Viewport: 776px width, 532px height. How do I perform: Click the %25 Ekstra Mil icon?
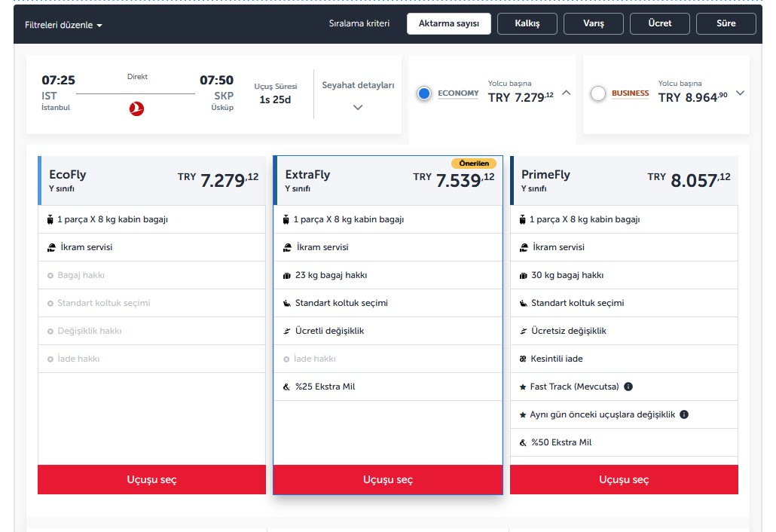[x=286, y=387]
